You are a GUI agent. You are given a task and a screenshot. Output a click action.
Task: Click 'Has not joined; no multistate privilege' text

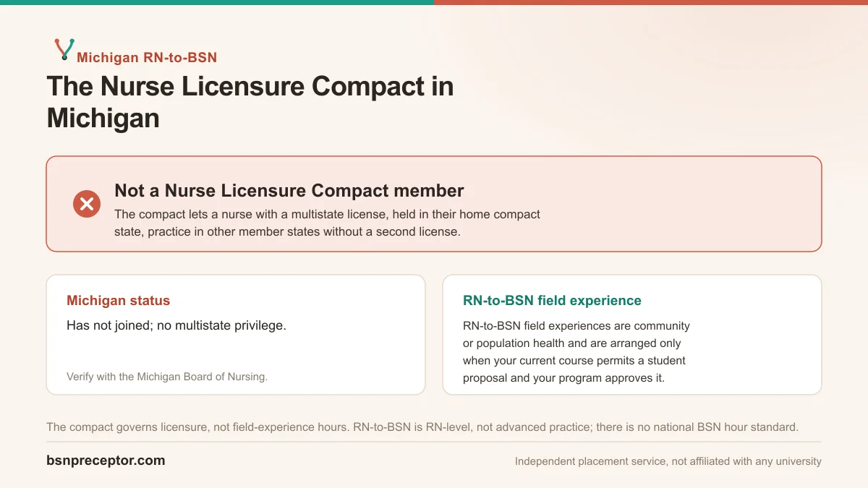pyautogui.click(x=176, y=325)
